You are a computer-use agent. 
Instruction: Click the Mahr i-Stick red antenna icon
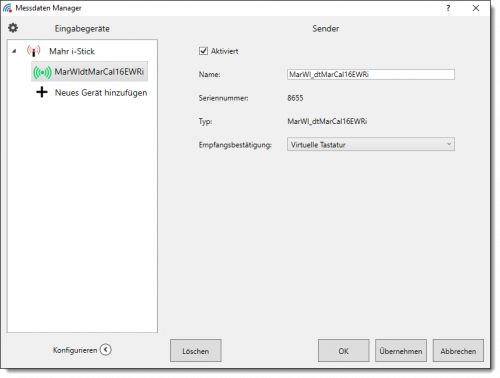coord(34,51)
